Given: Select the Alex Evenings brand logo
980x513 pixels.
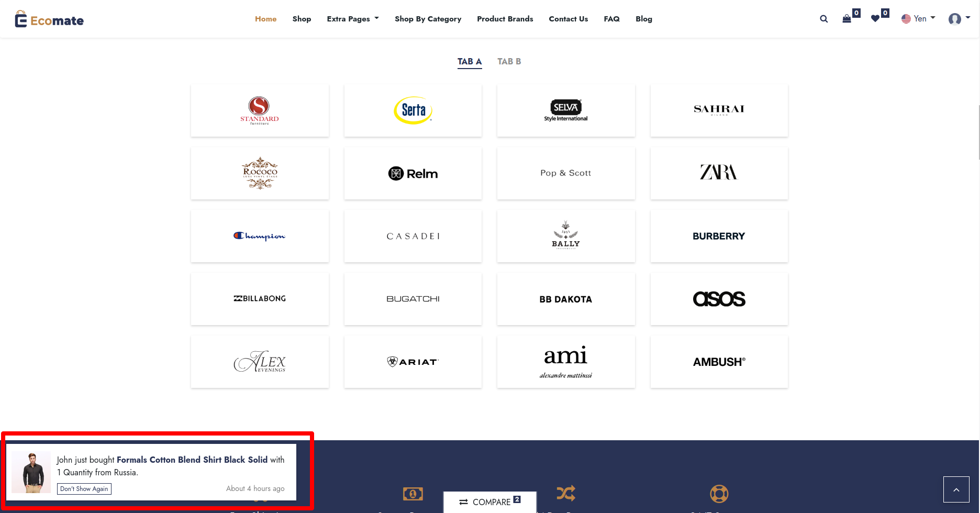Looking at the screenshot, I should point(260,362).
